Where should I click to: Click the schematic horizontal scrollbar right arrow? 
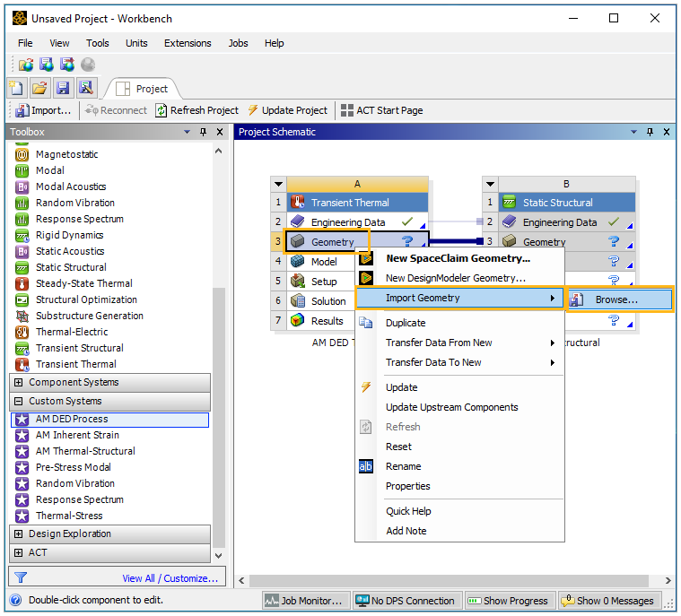(668, 580)
